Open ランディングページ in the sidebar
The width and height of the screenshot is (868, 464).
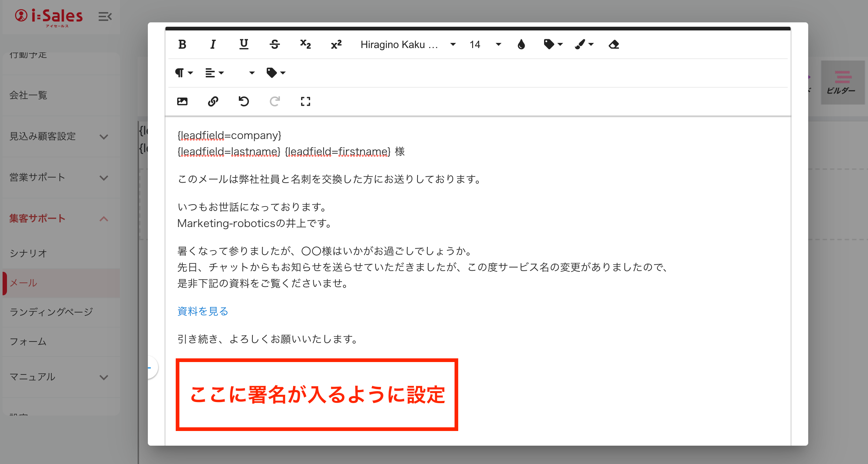pos(51,312)
